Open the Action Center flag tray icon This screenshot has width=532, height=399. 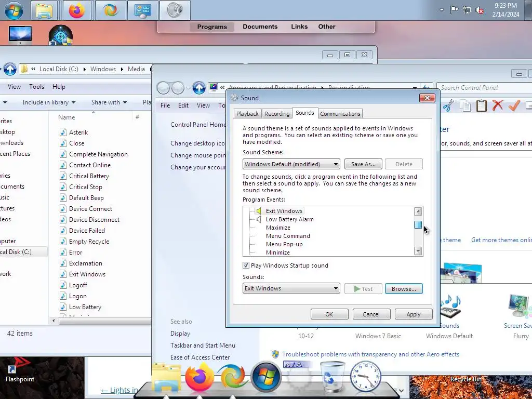click(x=454, y=10)
